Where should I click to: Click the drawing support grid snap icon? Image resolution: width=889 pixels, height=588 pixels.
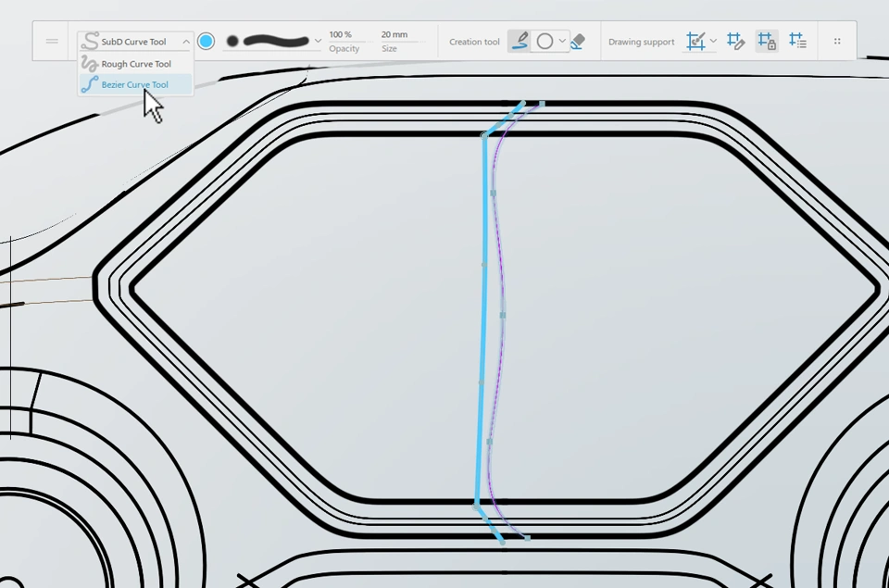tap(695, 42)
